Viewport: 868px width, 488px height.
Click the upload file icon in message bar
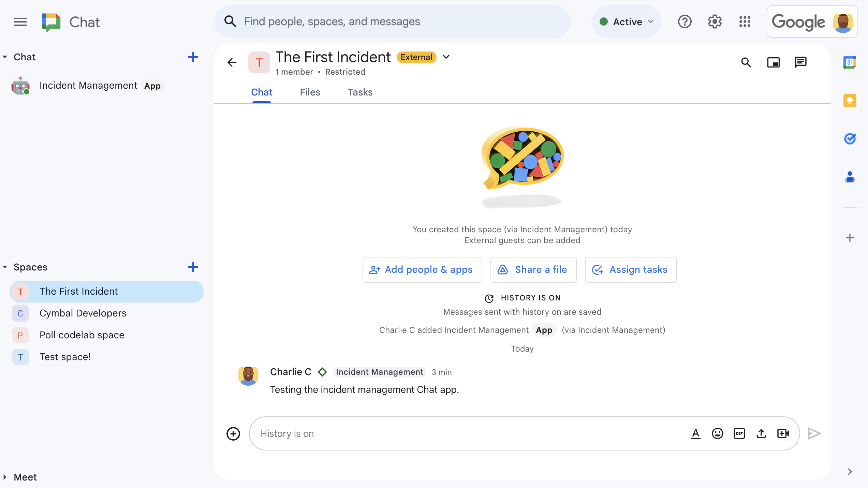pyautogui.click(x=762, y=433)
